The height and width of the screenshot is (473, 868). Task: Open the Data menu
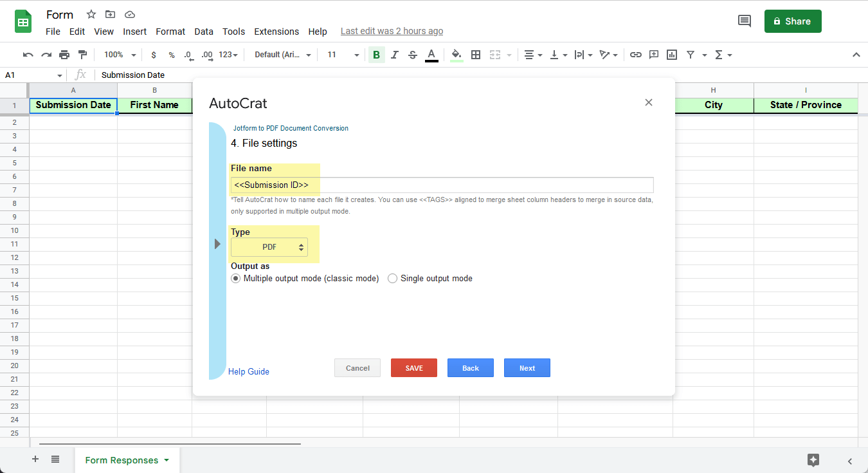(x=204, y=32)
